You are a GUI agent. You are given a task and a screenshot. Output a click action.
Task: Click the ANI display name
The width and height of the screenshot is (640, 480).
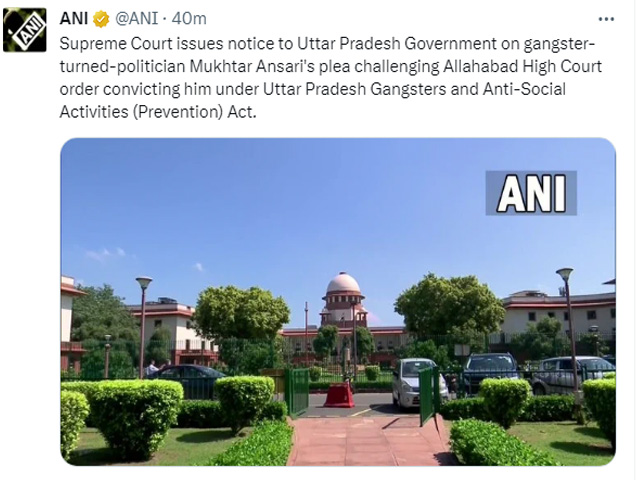(x=73, y=19)
